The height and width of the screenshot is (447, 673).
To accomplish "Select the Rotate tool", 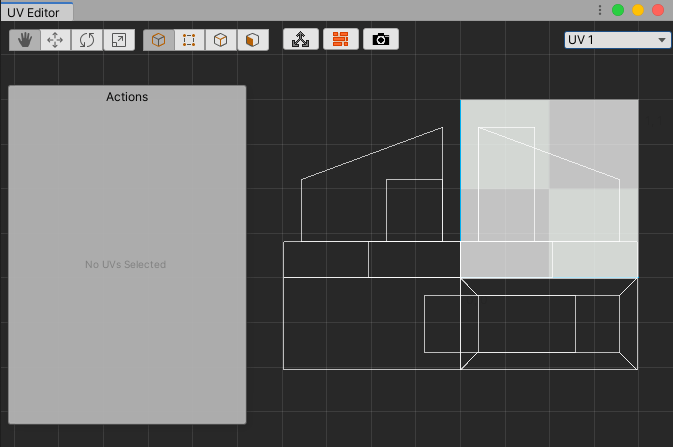I will [87, 40].
